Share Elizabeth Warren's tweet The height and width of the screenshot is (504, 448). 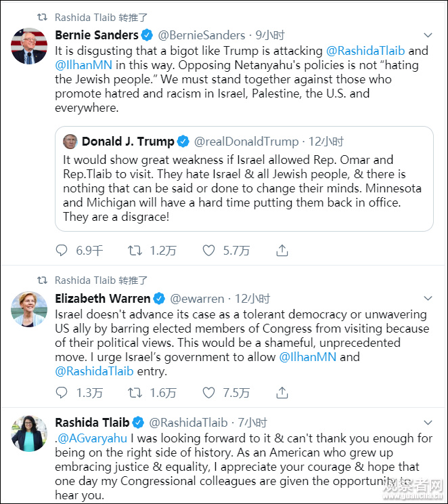[282, 392]
